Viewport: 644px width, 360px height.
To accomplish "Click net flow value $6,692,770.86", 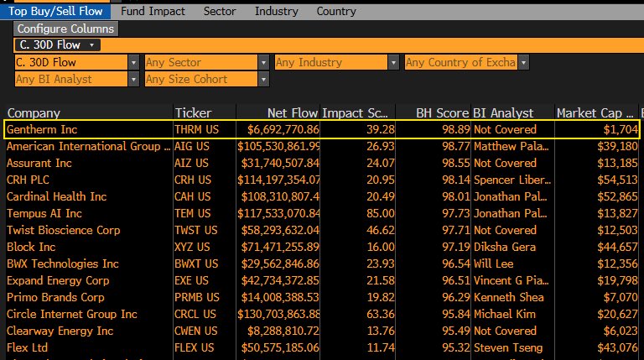I will (x=283, y=129).
